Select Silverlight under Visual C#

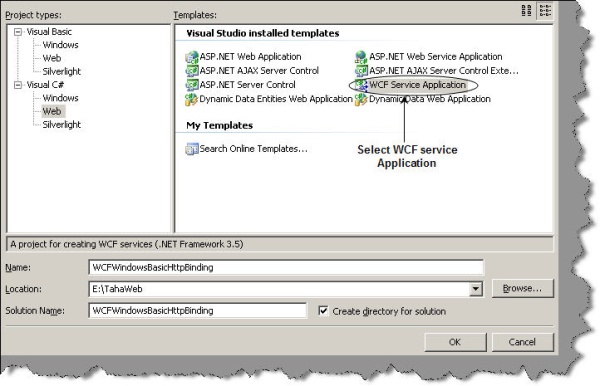coord(62,125)
